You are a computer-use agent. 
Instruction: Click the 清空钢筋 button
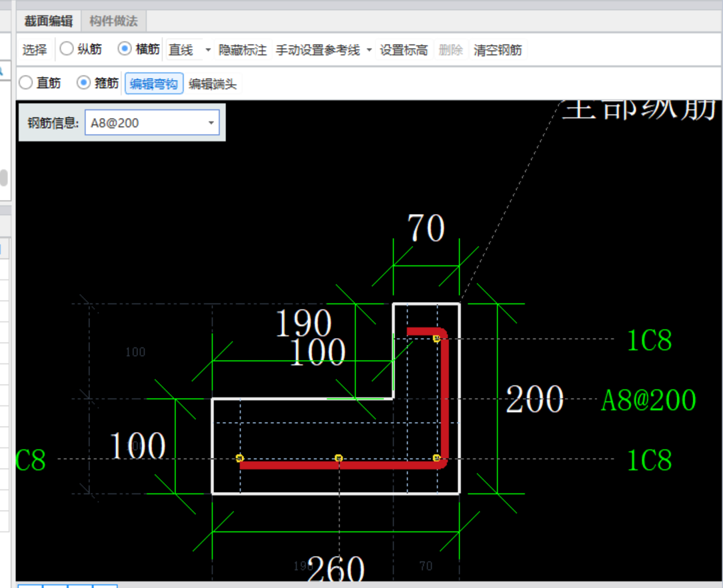click(498, 50)
